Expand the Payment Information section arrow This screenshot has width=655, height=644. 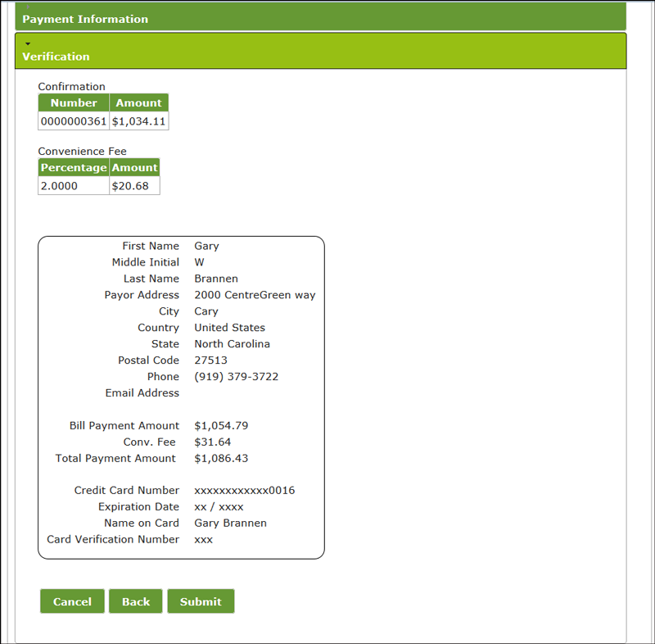28,7
